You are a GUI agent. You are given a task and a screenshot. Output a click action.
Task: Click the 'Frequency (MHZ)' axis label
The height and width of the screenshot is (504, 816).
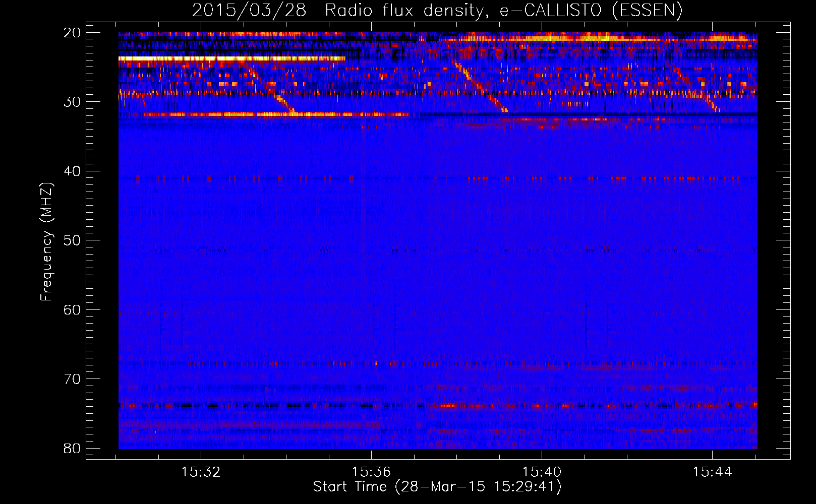click(46, 242)
